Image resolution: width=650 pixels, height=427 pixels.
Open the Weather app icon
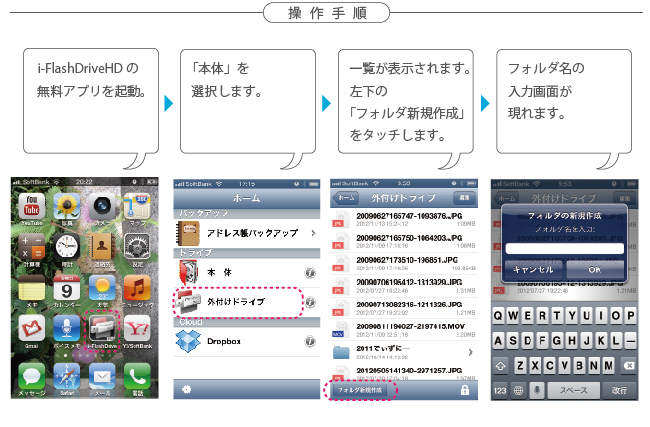coord(102,287)
